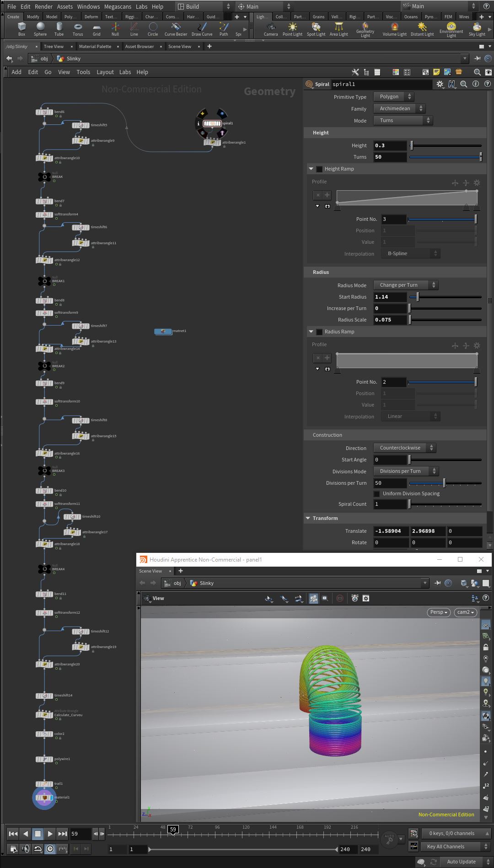Select the Camera shelf tool

coord(271,29)
